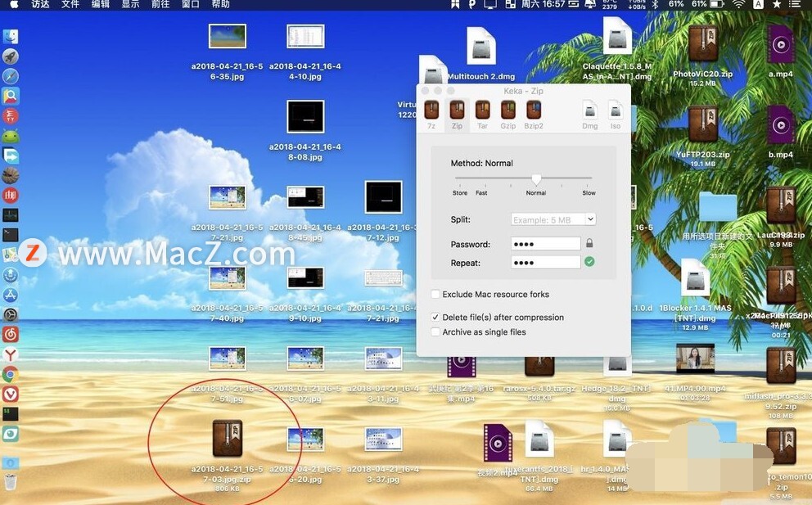Open the 文件 menu
The height and width of the screenshot is (505, 812).
pyautogui.click(x=70, y=4)
